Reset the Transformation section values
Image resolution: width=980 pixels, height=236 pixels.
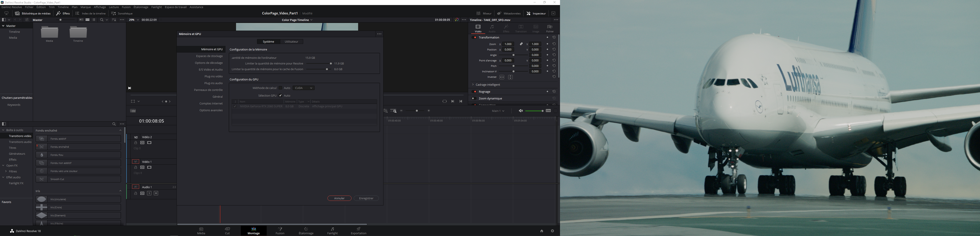coord(554,38)
